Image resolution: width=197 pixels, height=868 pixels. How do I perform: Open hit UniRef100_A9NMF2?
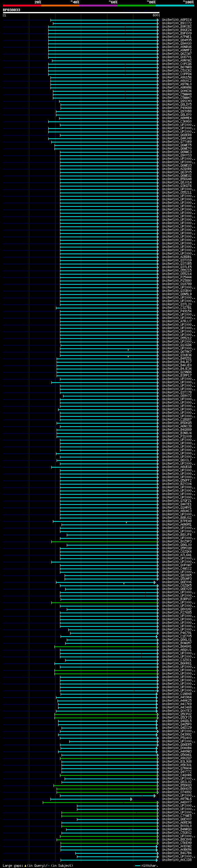(176, 50)
